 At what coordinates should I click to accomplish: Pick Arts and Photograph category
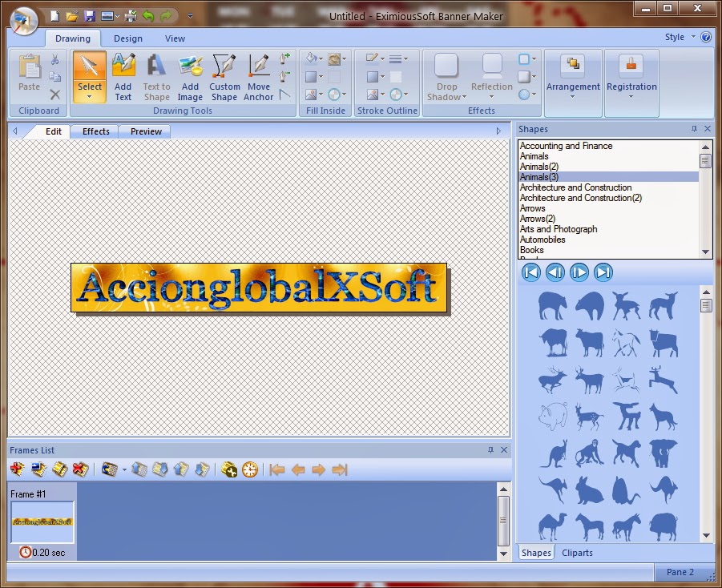608,229
